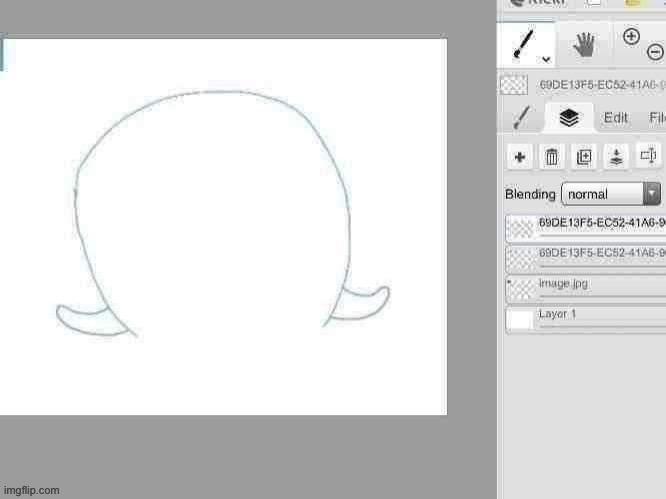Select the Layer 1 layer
The width and height of the screenshot is (666, 499).
[x=586, y=320]
